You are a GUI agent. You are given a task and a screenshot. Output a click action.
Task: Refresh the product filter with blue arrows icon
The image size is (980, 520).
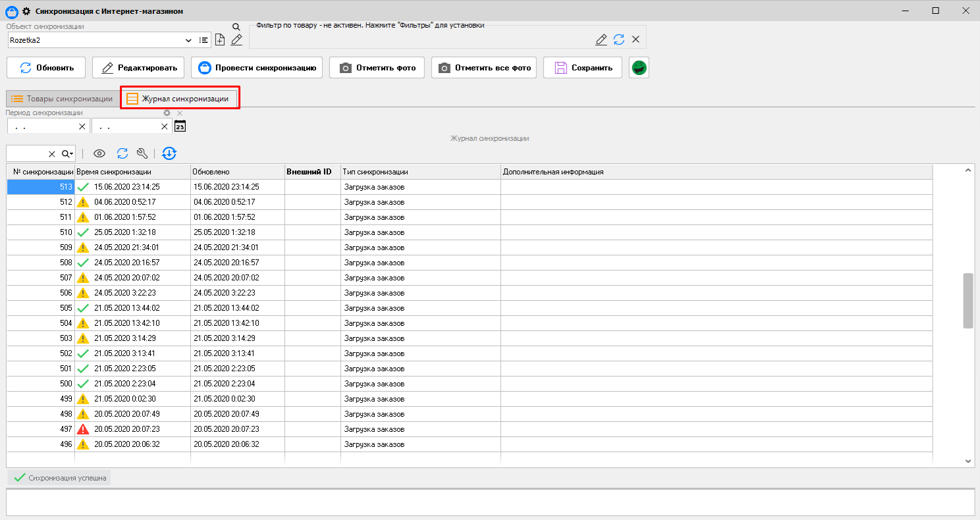618,39
